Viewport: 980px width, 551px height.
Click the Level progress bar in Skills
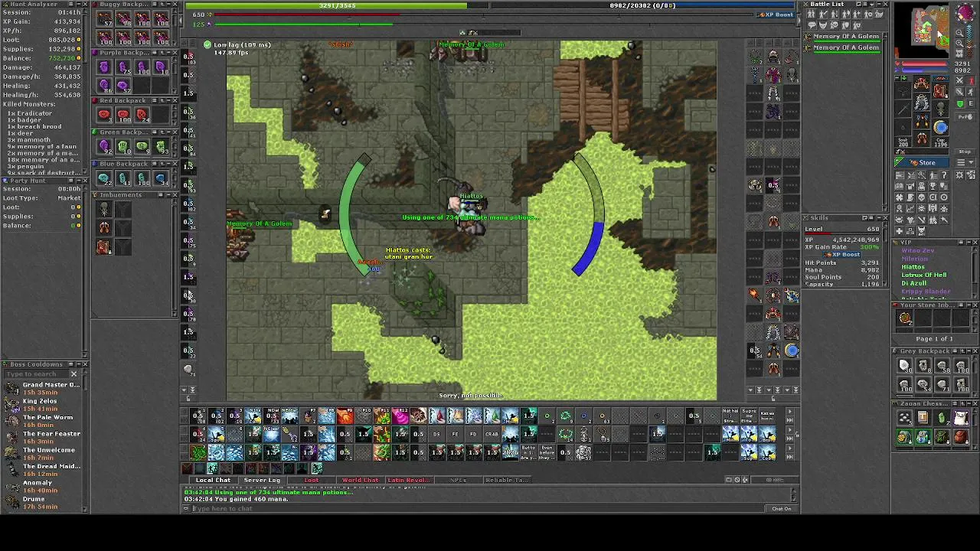coord(842,233)
